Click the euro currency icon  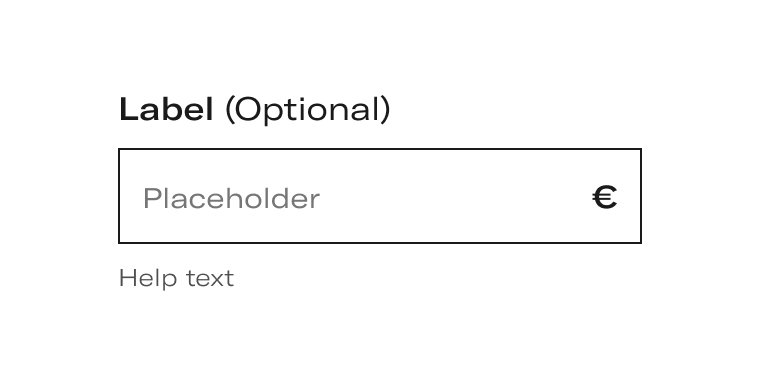click(605, 197)
